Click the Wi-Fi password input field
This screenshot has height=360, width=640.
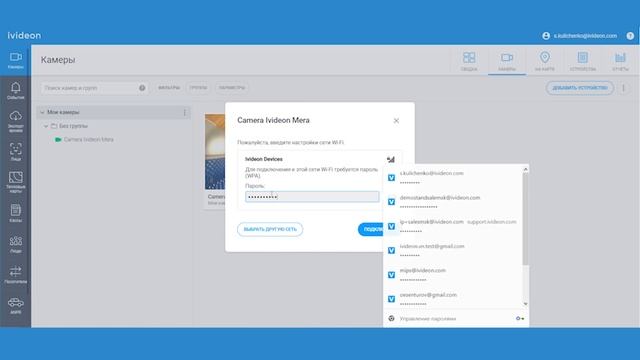coord(312,197)
